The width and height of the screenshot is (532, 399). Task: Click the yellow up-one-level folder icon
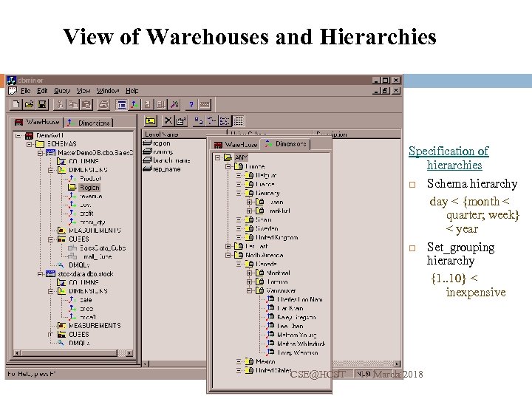click(x=150, y=120)
